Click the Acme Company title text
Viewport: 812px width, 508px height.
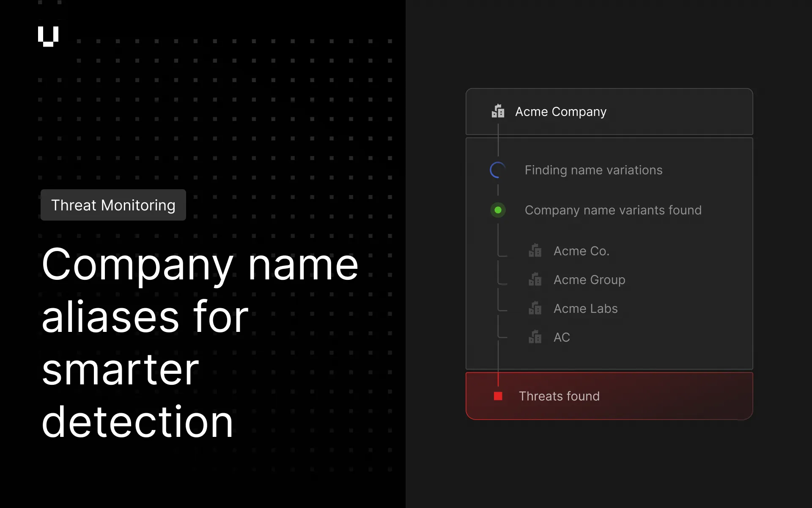pos(561,112)
